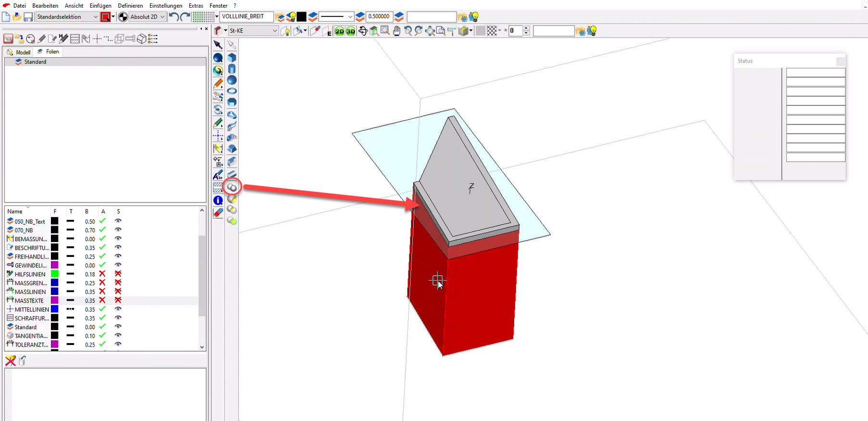Viewport: 868px width, 421px height.
Task: Switch to the Modell tab
Action: pyautogui.click(x=19, y=52)
